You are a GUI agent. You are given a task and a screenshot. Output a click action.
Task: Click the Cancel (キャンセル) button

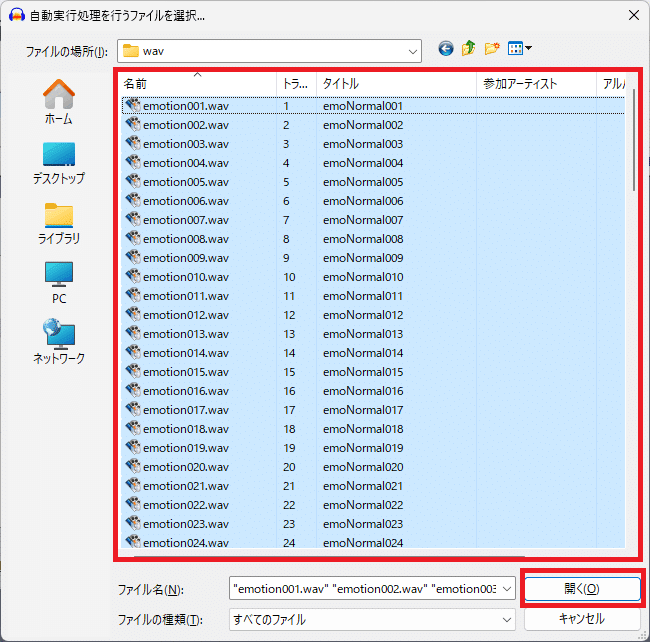(x=582, y=619)
